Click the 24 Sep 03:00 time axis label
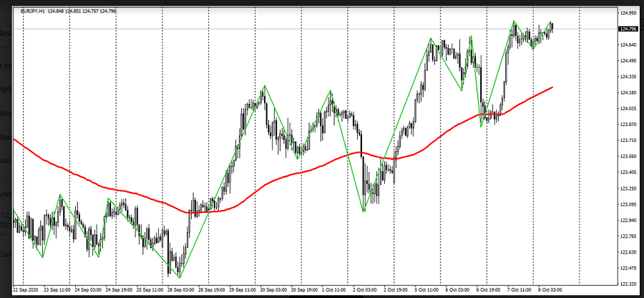This screenshot has height=298, width=644. (88, 289)
